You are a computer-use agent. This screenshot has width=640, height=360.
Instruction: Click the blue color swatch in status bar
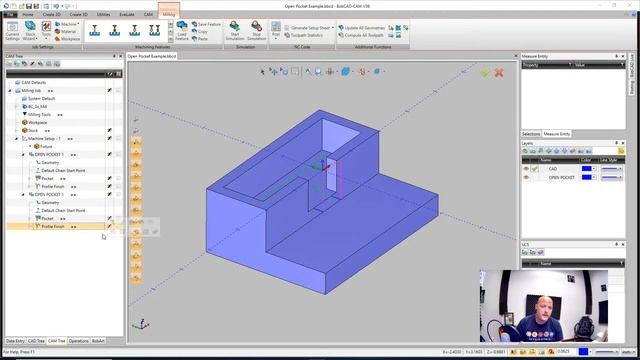(x=583, y=351)
